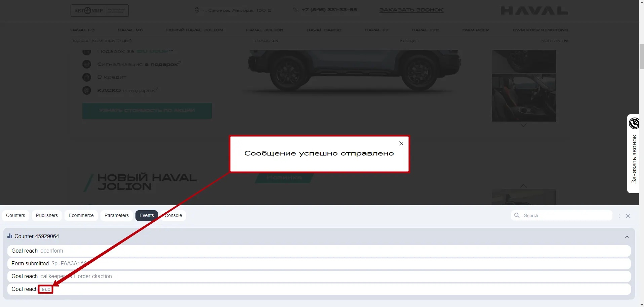Viewport: 644px width, 307px height.
Task: Select the car interior thumbnail image
Action: click(523, 98)
